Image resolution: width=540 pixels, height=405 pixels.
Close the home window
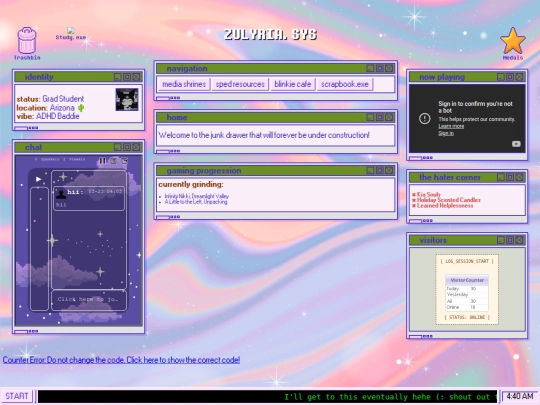(389, 117)
